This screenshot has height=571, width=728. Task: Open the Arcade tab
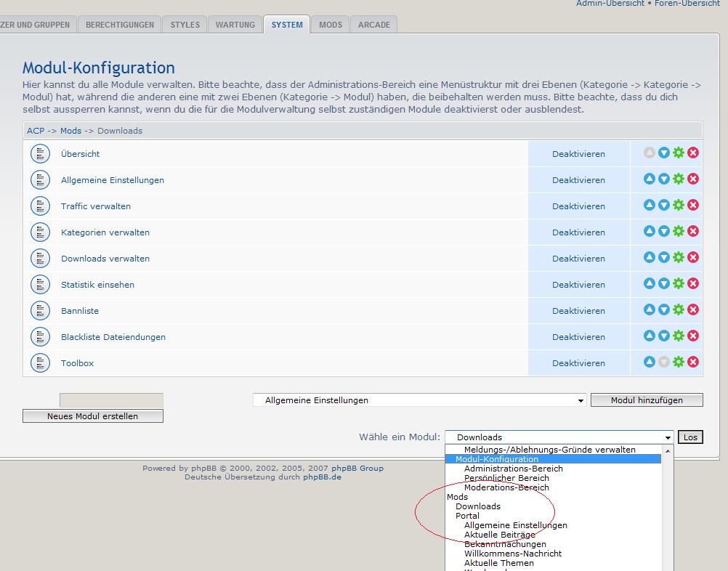pyautogui.click(x=373, y=25)
